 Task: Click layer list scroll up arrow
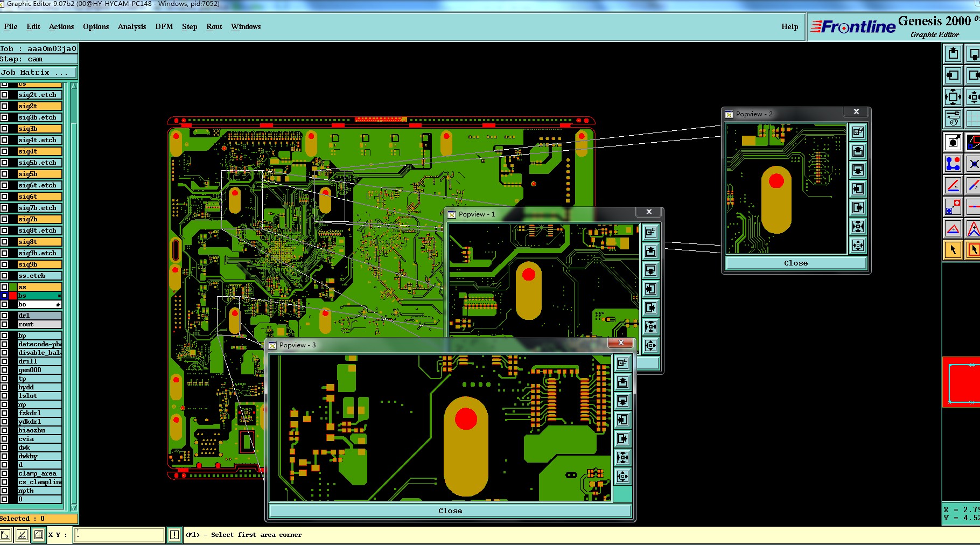click(74, 86)
